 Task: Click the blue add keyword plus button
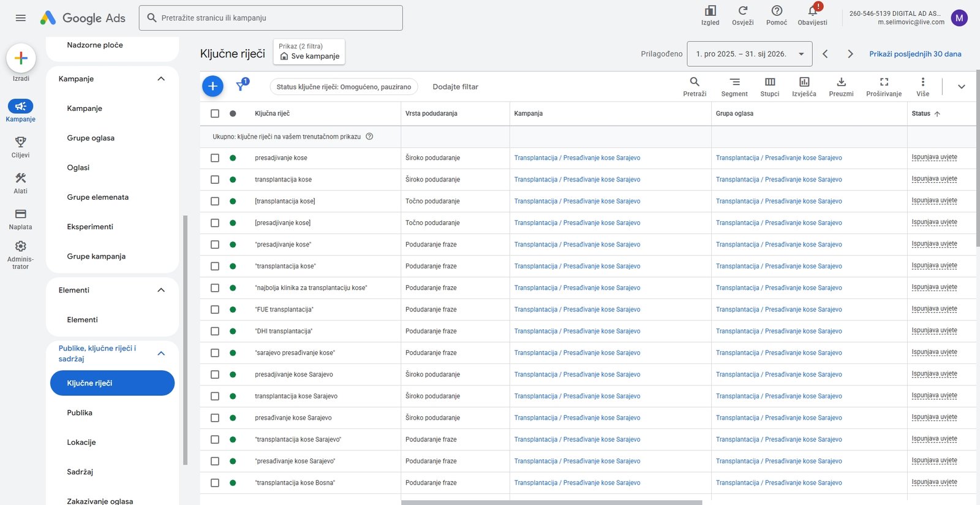[x=213, y=86]
